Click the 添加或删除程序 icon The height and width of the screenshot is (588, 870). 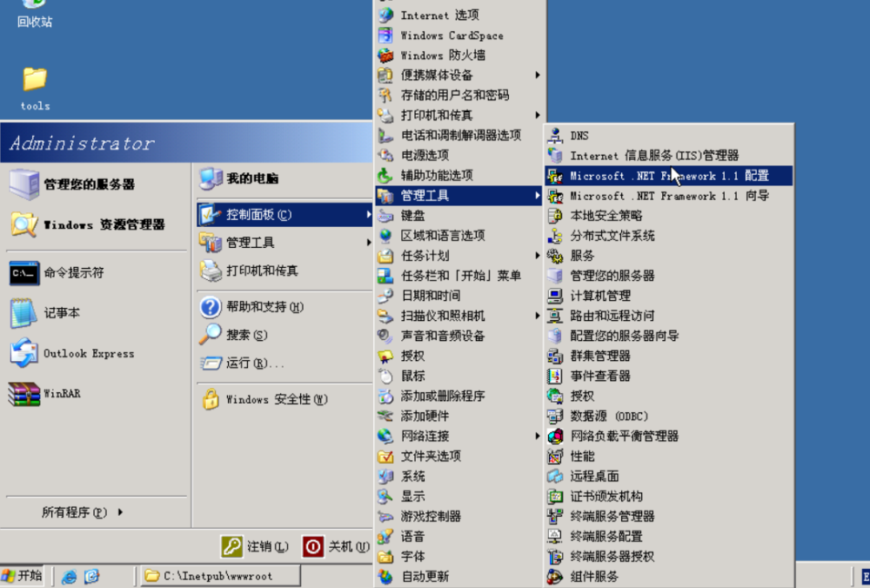(x=385, y=396)
